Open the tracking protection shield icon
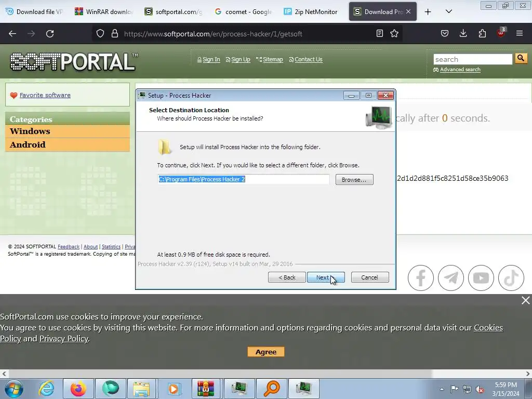The image size is (532, 399). click(x=100, y=34)
